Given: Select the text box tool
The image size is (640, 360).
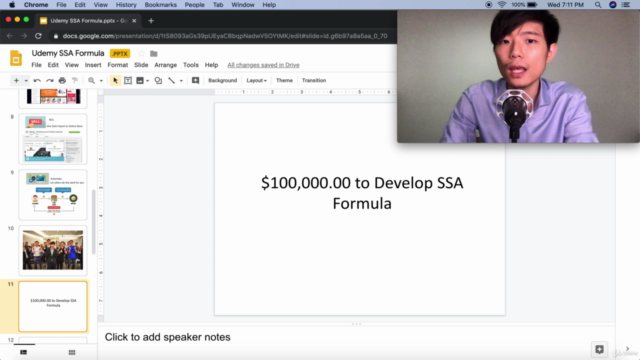Looking at the screenshot, I should click(128, 80).
